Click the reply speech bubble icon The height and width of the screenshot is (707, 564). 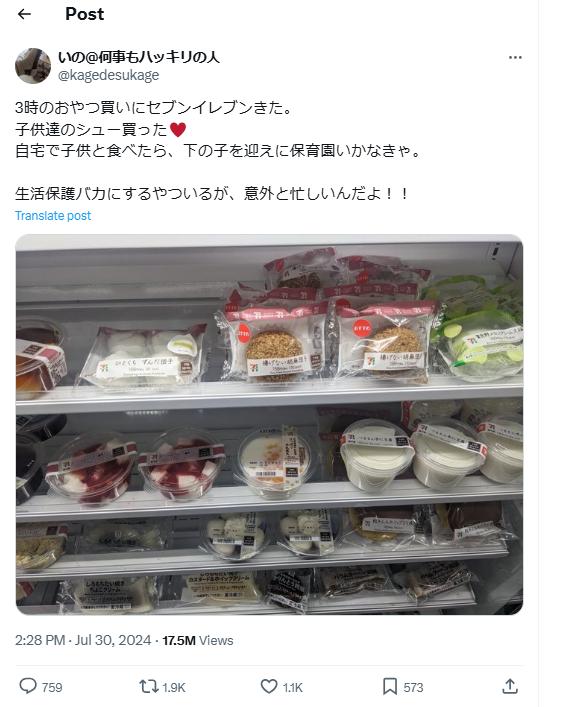[x=28, y=686]
